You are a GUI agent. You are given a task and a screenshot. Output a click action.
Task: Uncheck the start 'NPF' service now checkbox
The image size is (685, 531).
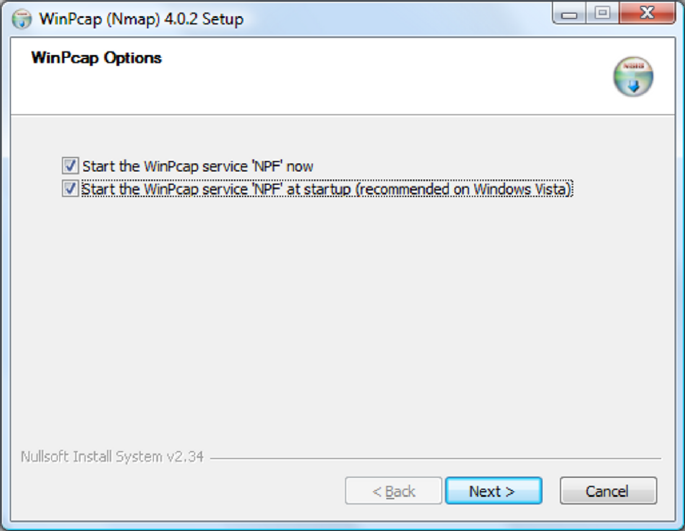pyautogui.click(x=70, y=165)
